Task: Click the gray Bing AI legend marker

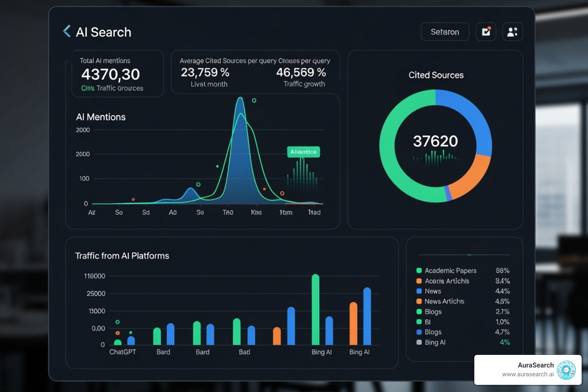Action: [418, 342]
